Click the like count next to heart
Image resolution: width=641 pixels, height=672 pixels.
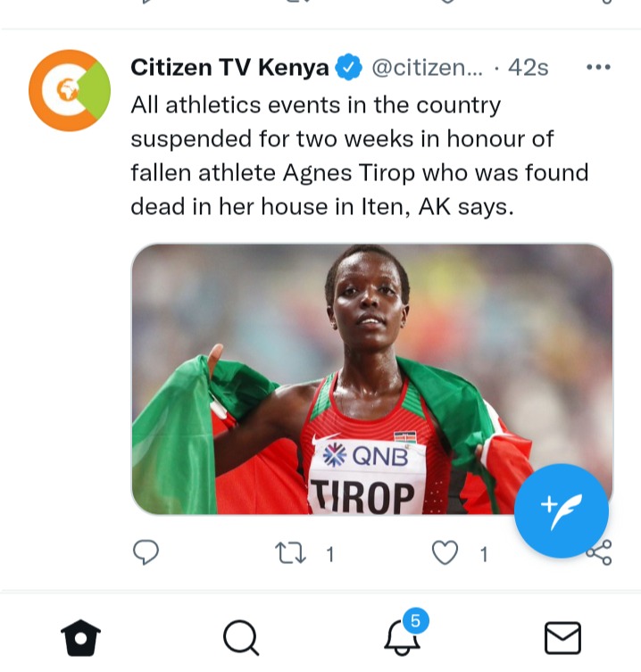point(484,554)
